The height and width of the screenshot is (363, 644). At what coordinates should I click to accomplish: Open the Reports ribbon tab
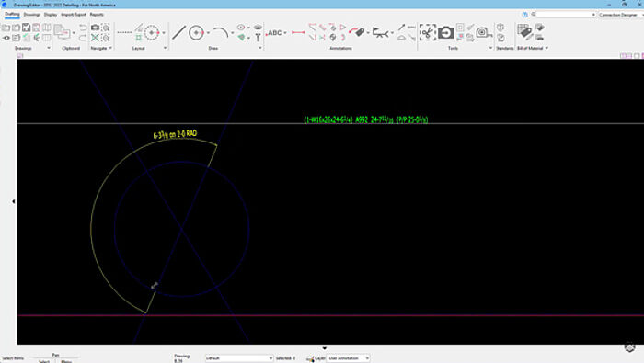pyautogui.click(x=97, y=15)
